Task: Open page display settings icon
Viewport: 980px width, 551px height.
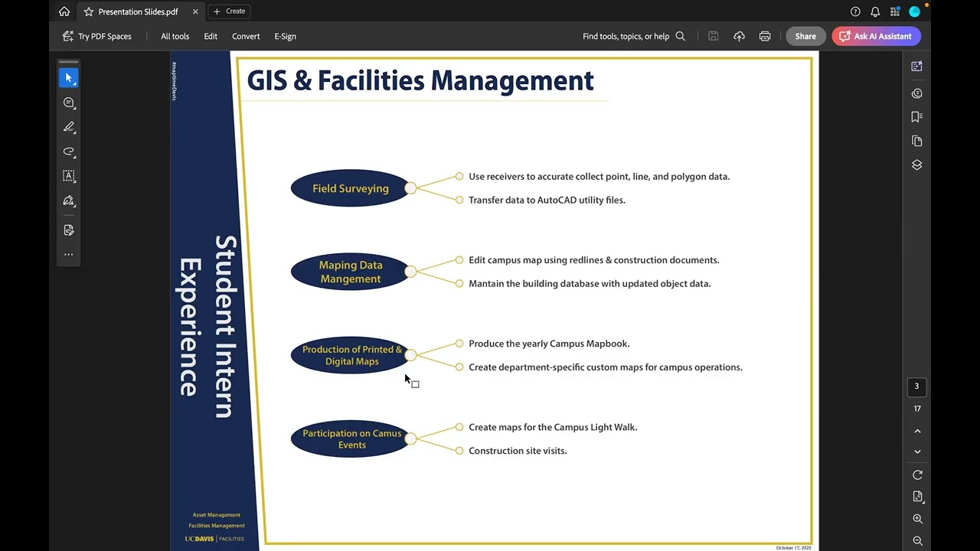Action: (x=917, y=497)
